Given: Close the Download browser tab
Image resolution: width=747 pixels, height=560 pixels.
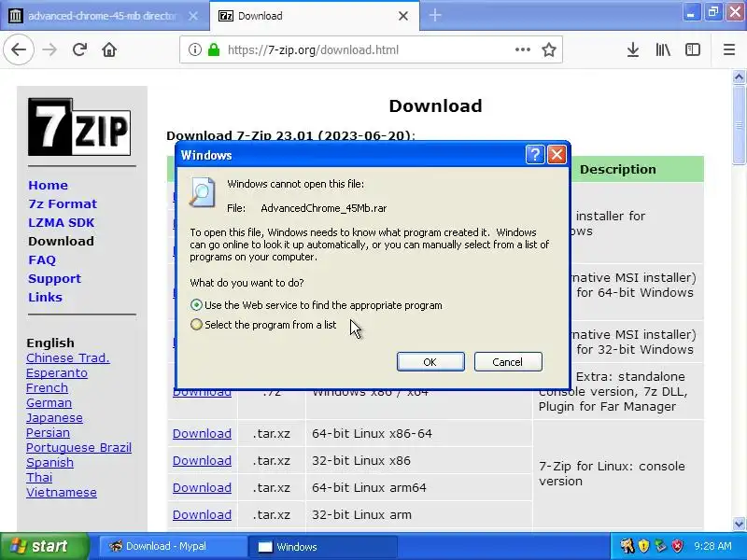Looking at the screenshot, I should pos(403,16).
